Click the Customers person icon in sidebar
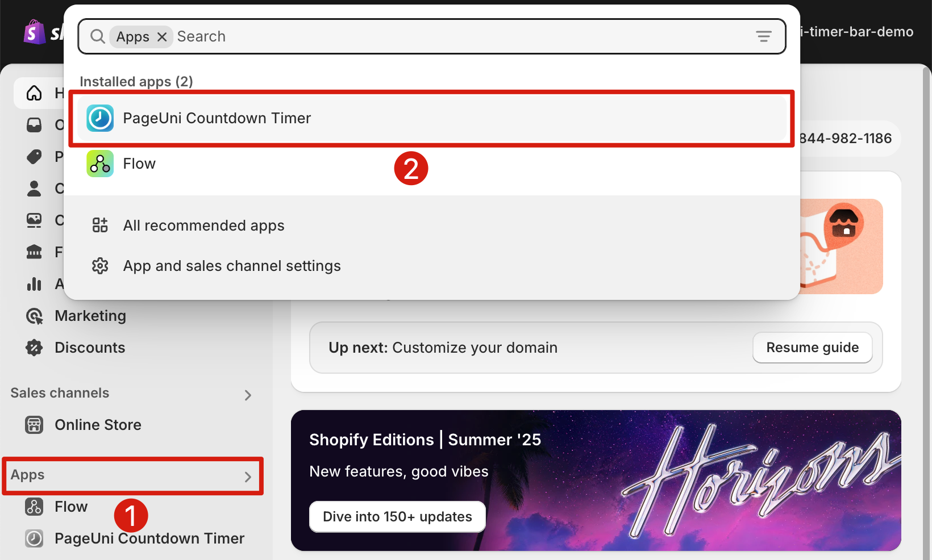The image size is (932, 560). (x=34, y=189)
